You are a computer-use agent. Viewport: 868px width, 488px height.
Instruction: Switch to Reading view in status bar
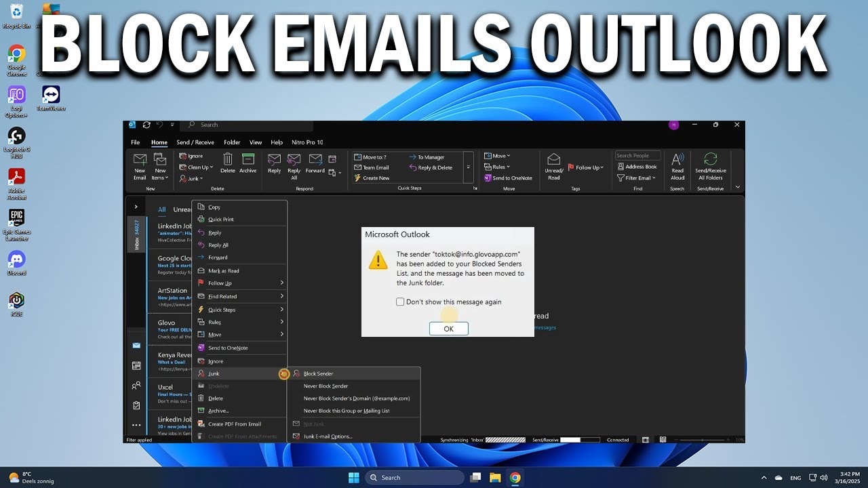click(663, 440)
